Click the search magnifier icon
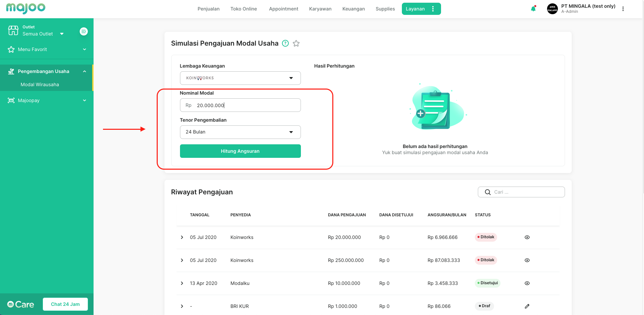The height and width of the screenshot is (315, 644). (488, 192)
